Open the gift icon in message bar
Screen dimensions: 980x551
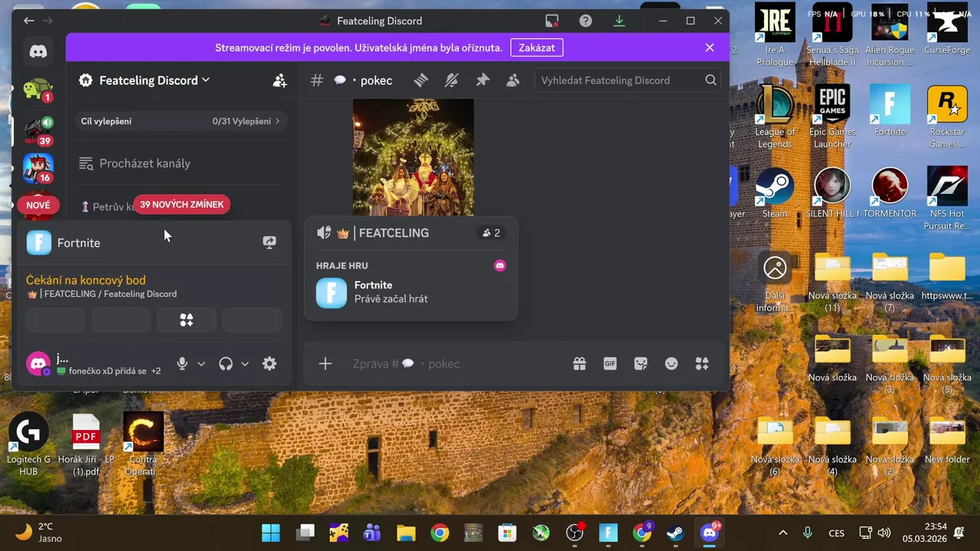[x=580, y=364]
